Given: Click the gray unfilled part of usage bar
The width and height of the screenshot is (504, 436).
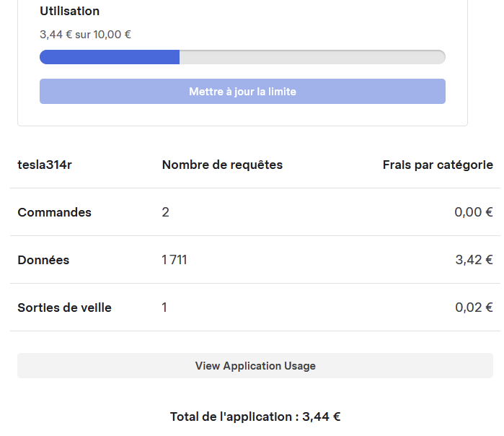Looking at the screenshot, I should (311, 57).
